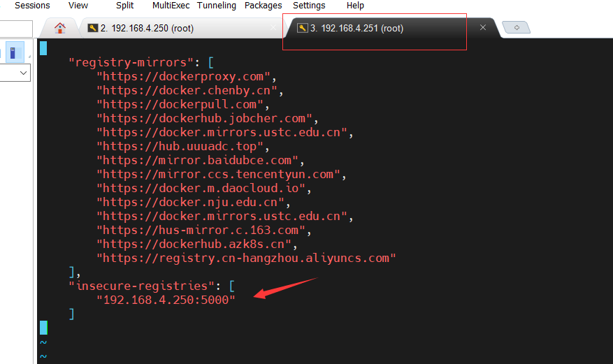Click the key icon on 192.168.4.250 tab
Viewport: 613px width, 364px height.
[92, 28]
